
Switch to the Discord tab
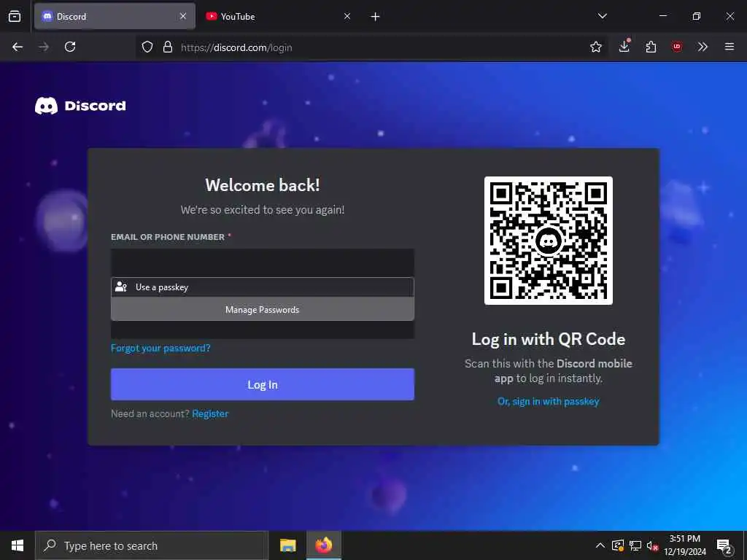[115, 16]
